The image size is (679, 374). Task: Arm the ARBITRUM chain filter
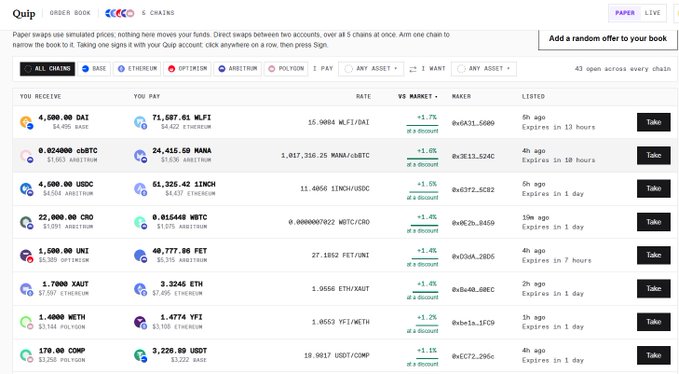[238, 69]
